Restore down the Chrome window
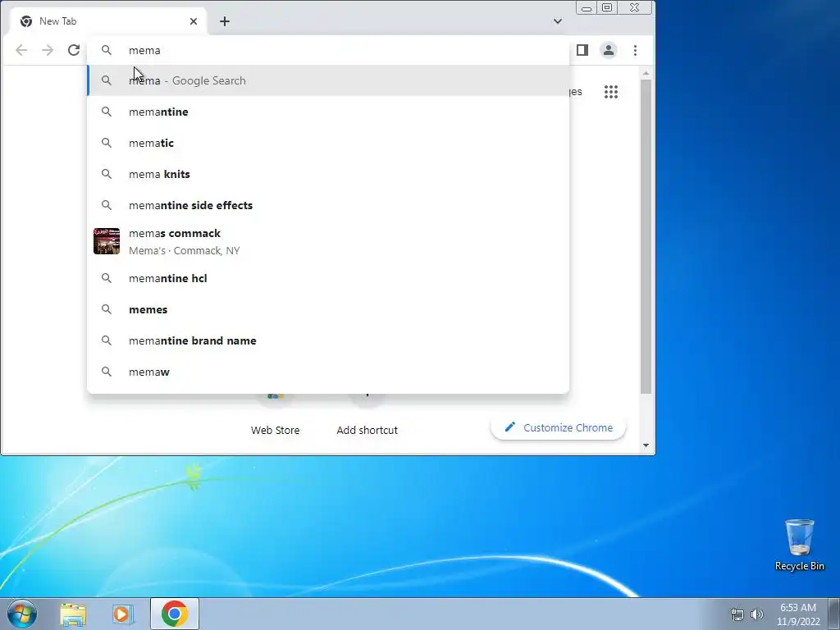Image resolution: width=840 pixels, height=630 pixels. point(607,7)
